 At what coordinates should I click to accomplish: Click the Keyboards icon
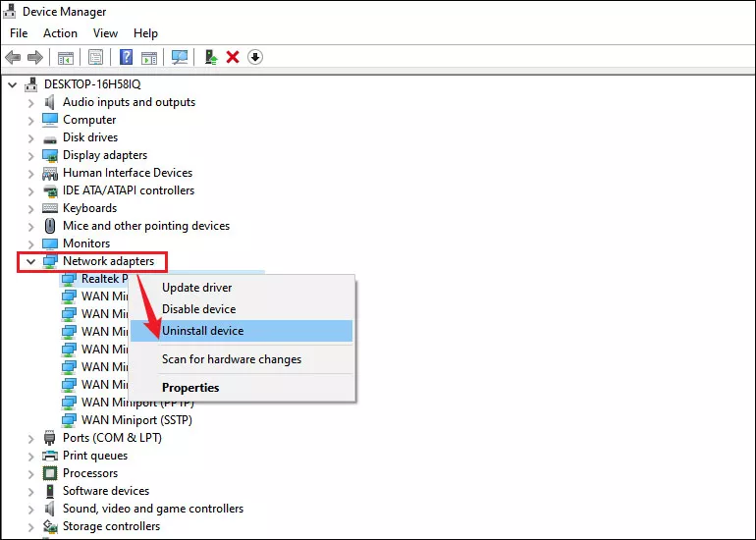[50, 208]
